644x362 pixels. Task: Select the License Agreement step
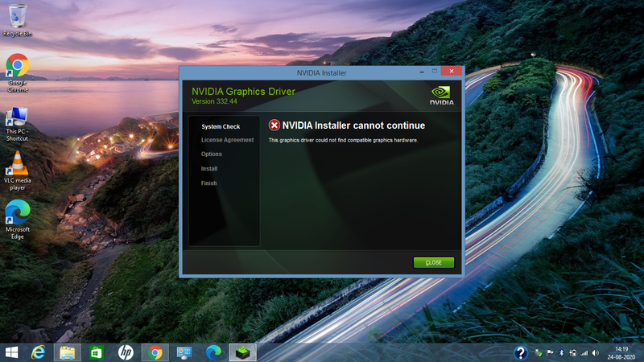[227, 140]
